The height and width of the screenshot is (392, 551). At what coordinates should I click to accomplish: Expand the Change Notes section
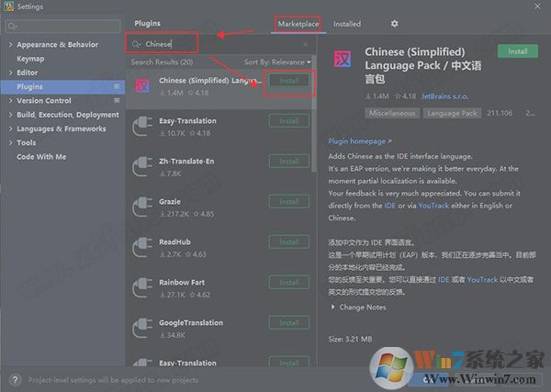tap(332, 307)
